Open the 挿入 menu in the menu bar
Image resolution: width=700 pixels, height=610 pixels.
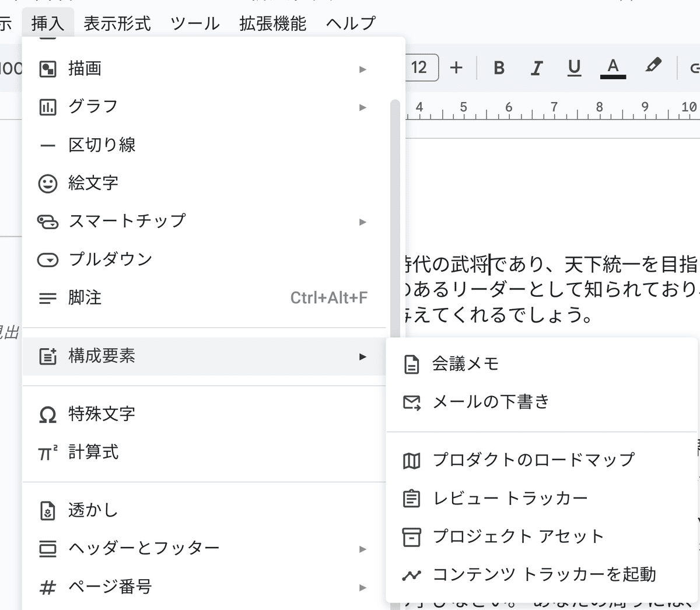[48, 23]
